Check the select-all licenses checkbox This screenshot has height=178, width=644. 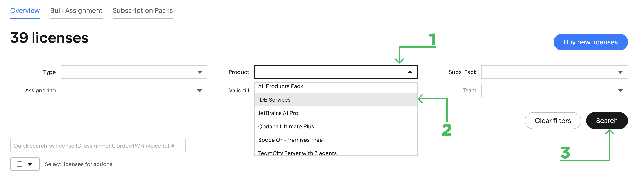pos(20,164)
